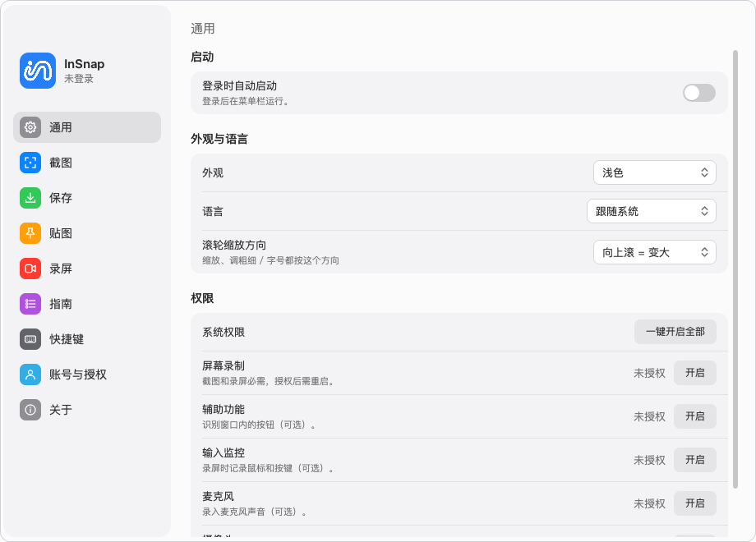Screen dimensions: 756x542
Task: Click the InSnap app logo icon
Action: click(38, 71)
